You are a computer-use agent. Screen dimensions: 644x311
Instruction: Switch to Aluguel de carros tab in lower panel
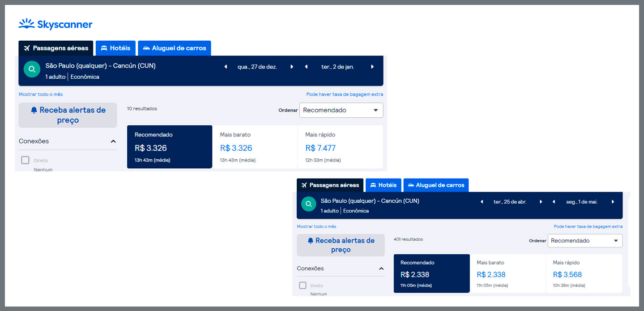436,185
